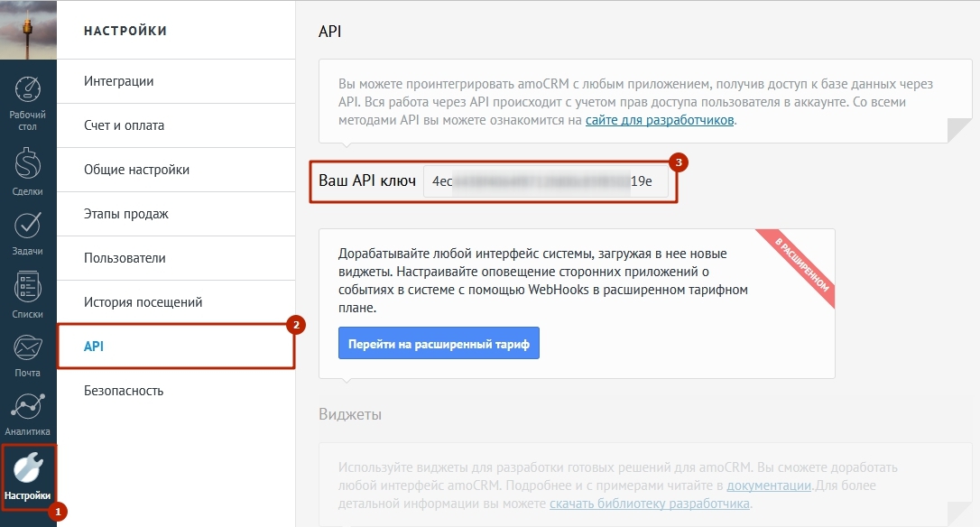Open the Задачи tasks icon

[x=28, y=227]
